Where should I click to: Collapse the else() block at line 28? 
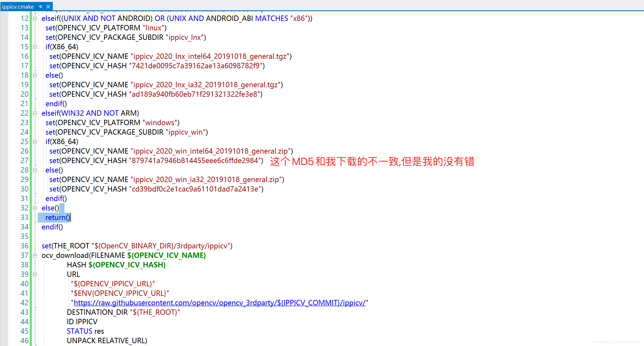click(x=35, y=170)
